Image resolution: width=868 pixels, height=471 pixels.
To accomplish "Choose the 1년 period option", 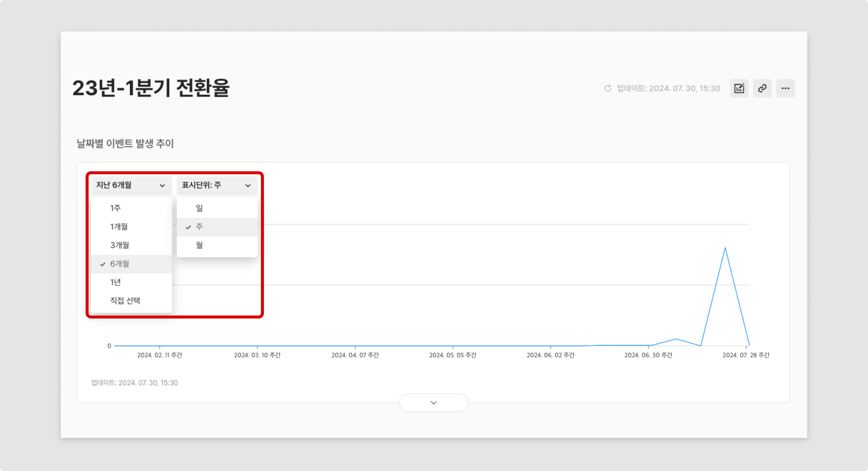I will pyautogui.click(x=116, y=282).
